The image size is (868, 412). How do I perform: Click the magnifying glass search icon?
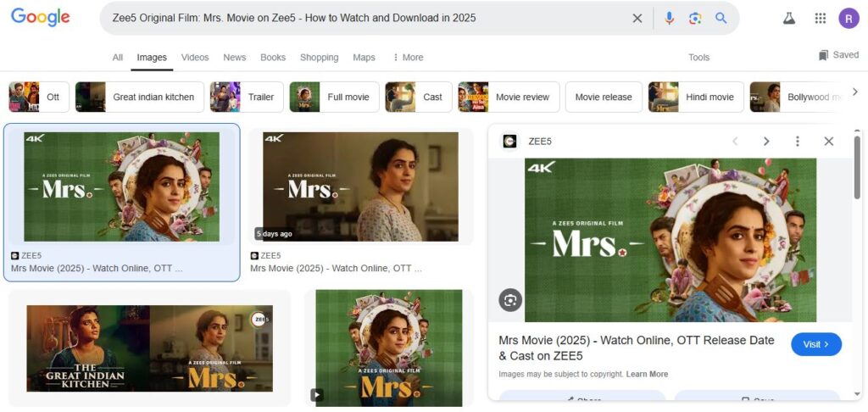click(721, 18)
